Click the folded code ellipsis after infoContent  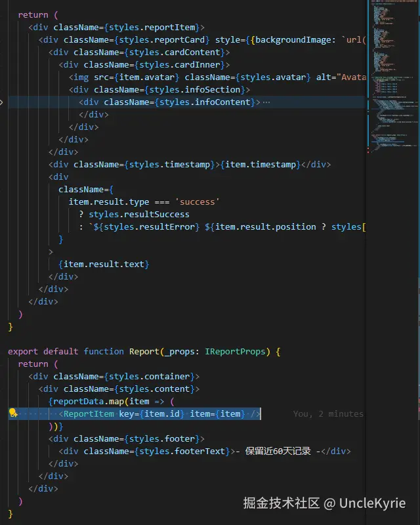266,102
